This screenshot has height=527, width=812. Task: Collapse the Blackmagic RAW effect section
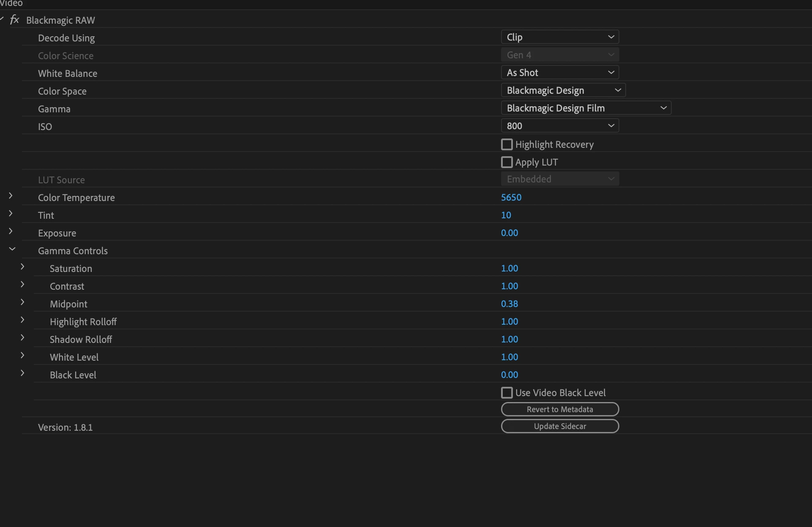(x=2, y=19)
